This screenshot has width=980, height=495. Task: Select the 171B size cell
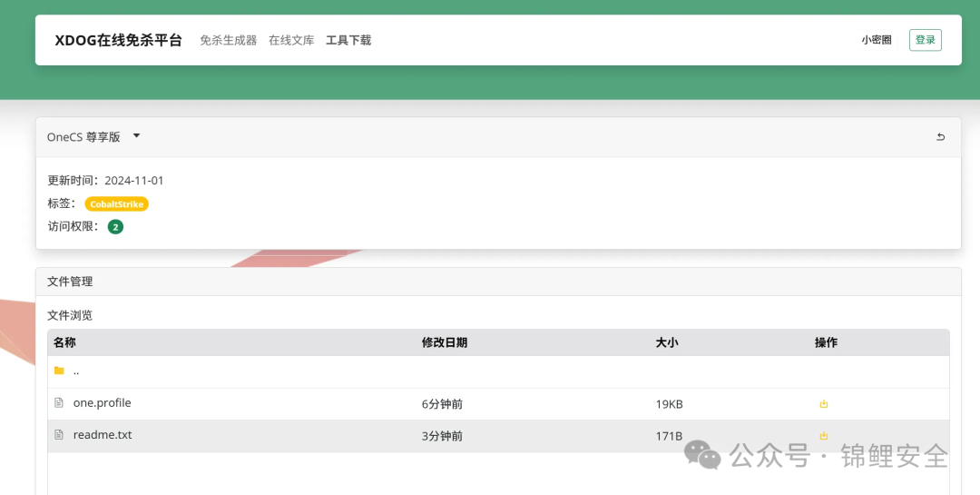pyautogui.click(x=669, y=436)
